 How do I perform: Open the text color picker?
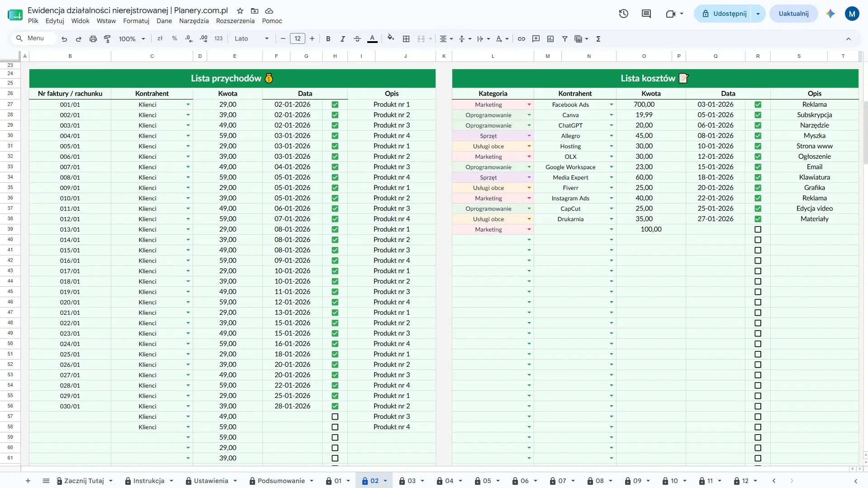pos(372,39)
